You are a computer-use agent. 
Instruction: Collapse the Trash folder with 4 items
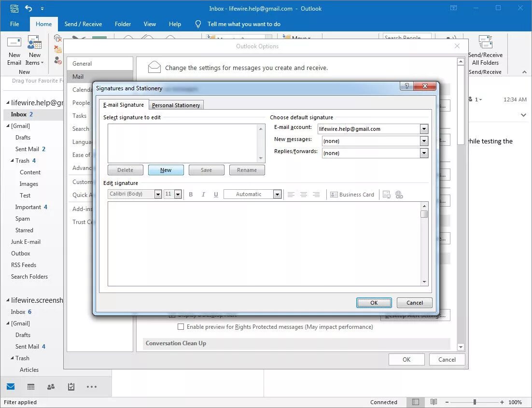[12, 161]
